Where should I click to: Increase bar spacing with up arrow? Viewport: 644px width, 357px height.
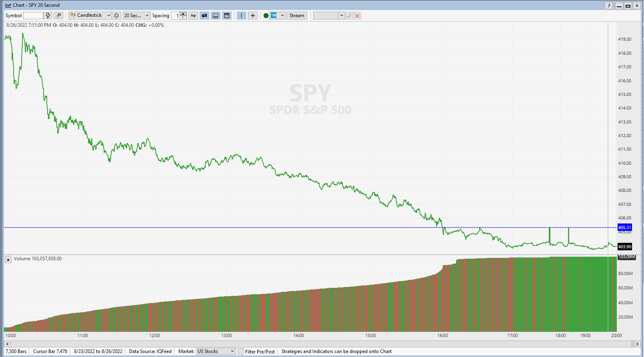click(x=183, y=14)
